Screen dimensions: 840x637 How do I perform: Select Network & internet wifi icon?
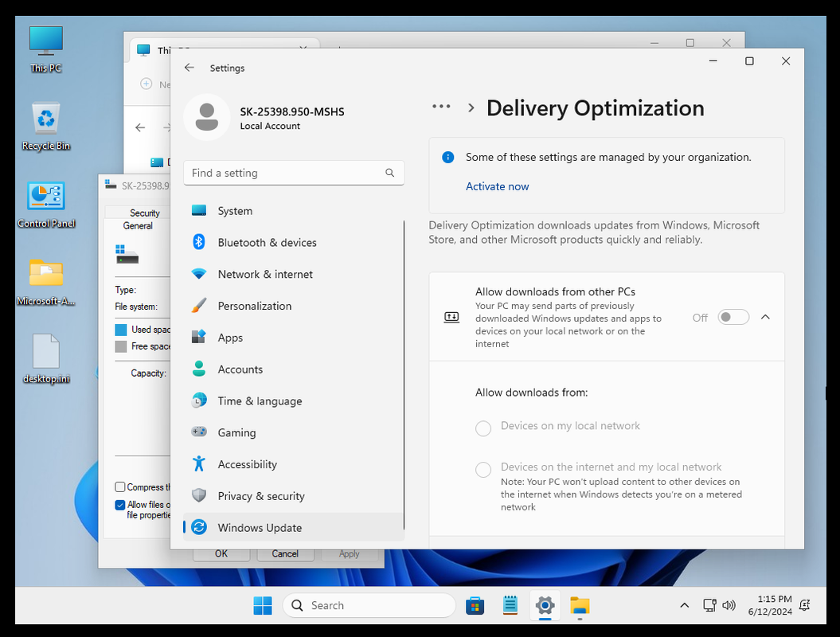199,274
